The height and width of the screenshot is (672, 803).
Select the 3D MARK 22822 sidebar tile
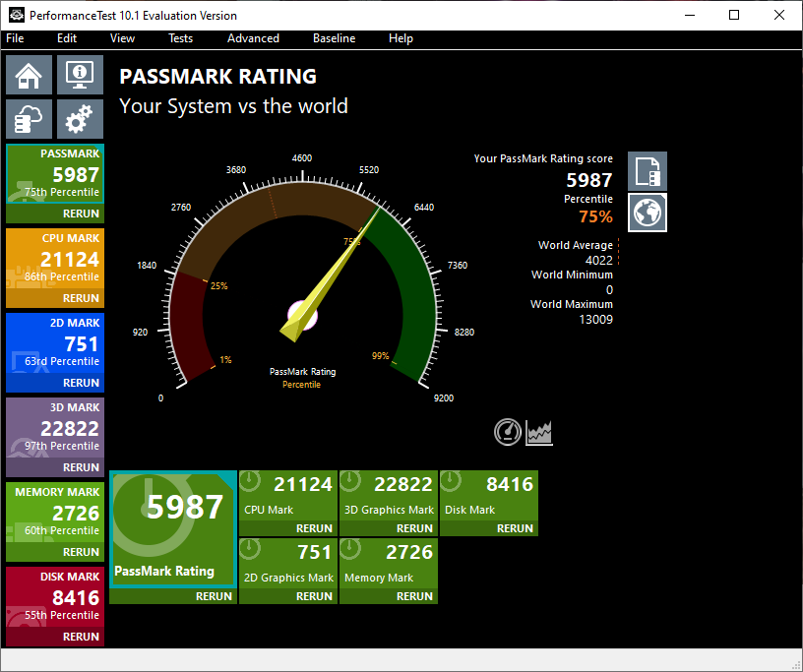[55, 428]
